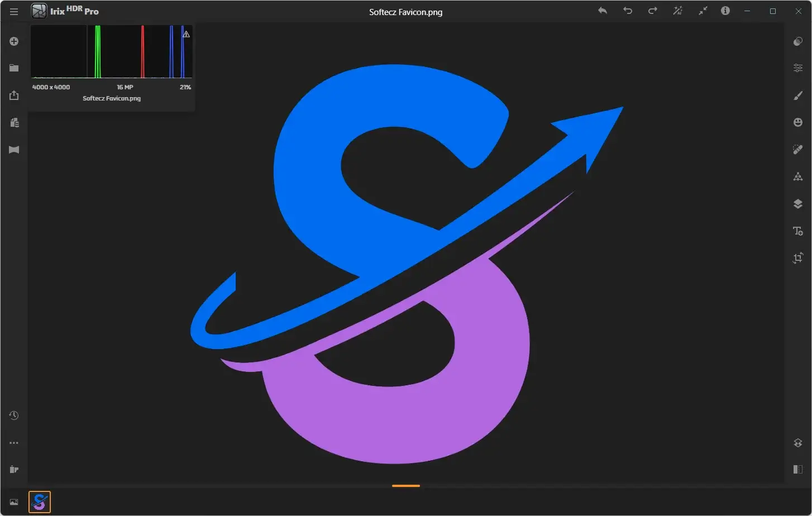Open the image info icon
The height and width of the screenshot is (516, 812).
[x=725, y=11]
